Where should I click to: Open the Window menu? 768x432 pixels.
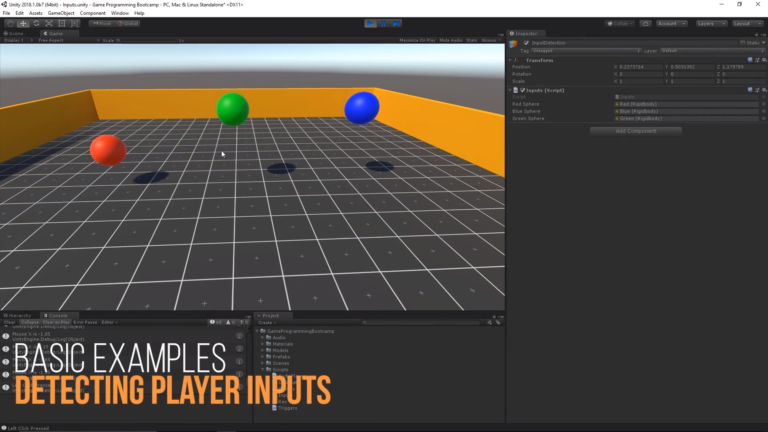click(120, 13)
